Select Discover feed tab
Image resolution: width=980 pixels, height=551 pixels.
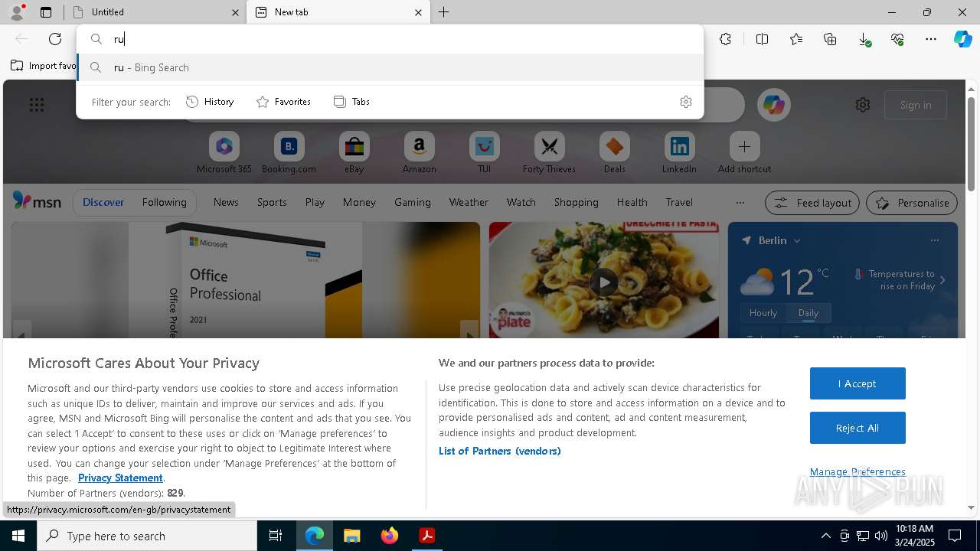pyautogui.click(x=103, y=202)
